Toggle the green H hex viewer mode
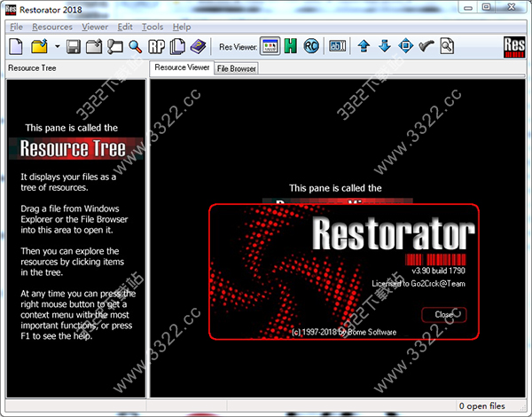Image resolution: width=532 pixels, height=417 pixels. [x=290, y=46]
